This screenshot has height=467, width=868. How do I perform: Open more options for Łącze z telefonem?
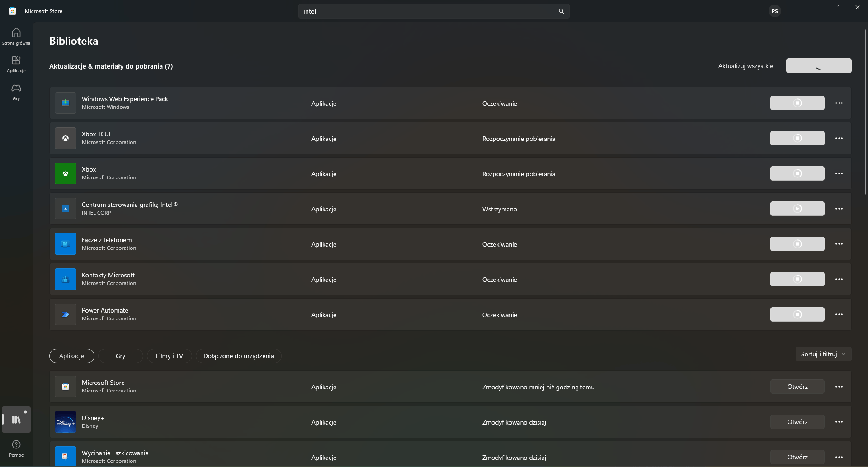839,244
